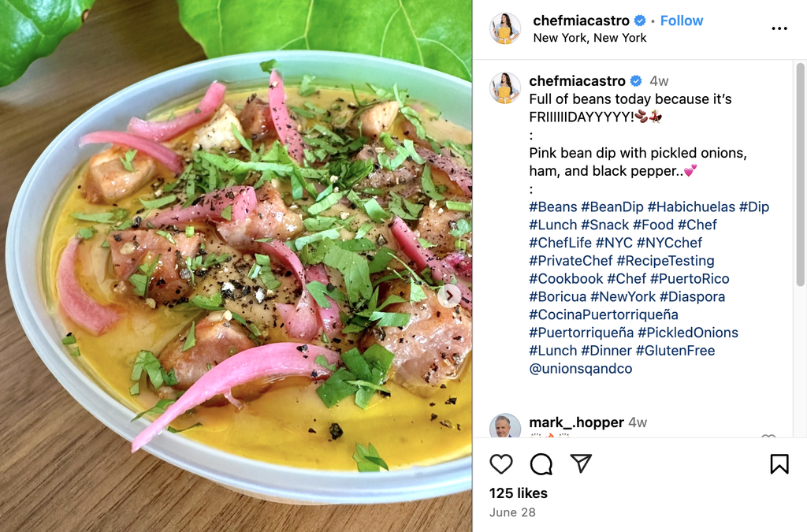Like the post with heart icon

pos(500,464)
